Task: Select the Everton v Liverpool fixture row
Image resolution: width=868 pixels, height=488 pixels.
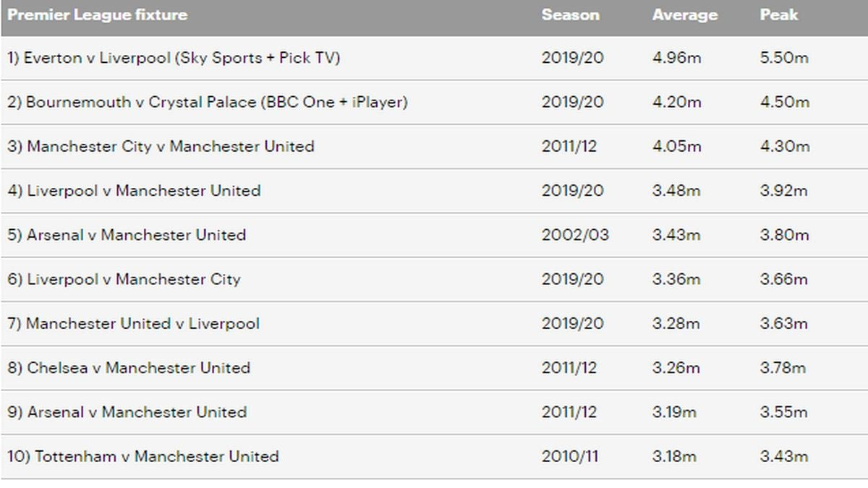Action: tap(174, 58)
